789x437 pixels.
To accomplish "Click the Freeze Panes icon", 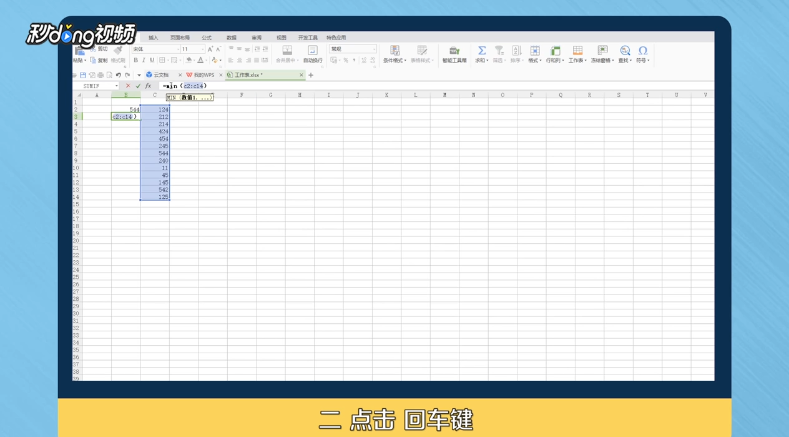I will 602,50.
